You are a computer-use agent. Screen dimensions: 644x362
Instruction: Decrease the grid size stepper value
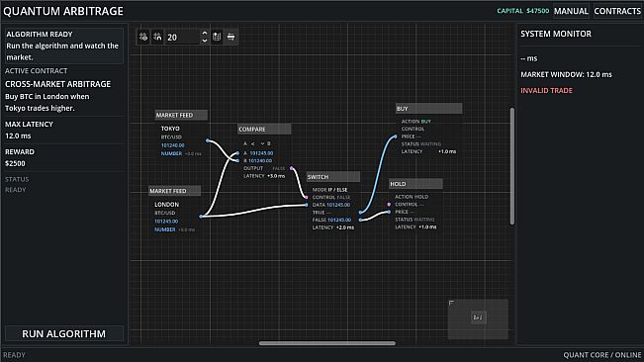coord(205,41)
